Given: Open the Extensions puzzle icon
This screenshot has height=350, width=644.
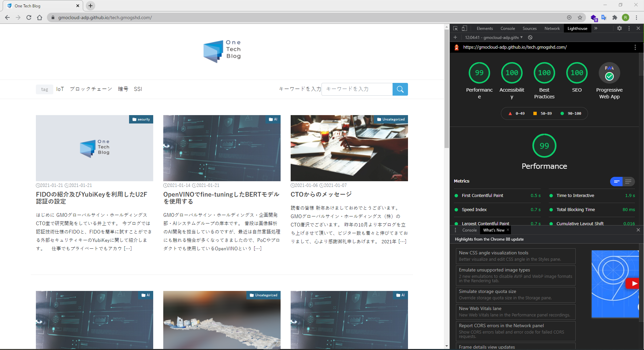Looking at the screenshot, I should pos(615,17).
